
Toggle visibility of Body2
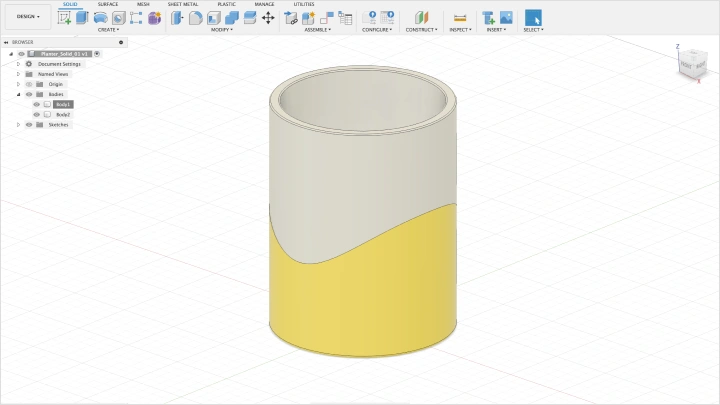(37, 115)
